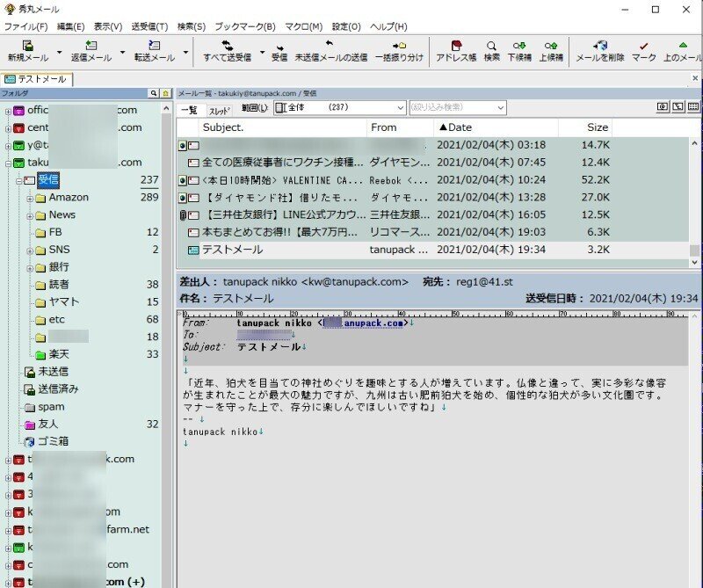
Task: Click the 転送メール (forward) toolbar icon
Action: coord(155,46)
